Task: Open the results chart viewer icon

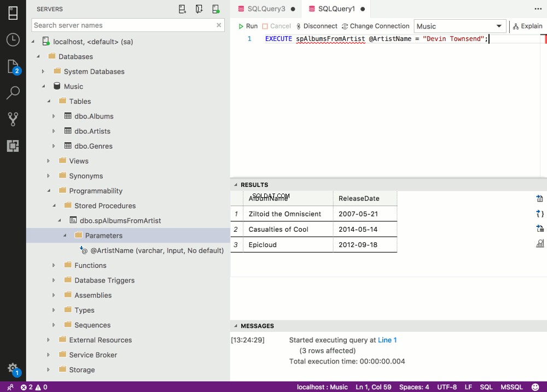Action: tap(540, 243)
